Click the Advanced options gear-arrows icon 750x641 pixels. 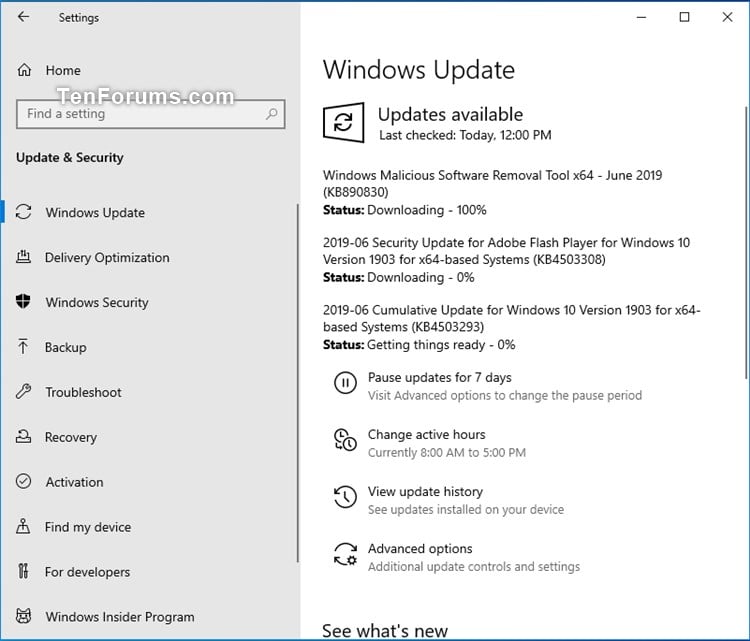pyautogui.click(x=345, y=554)
